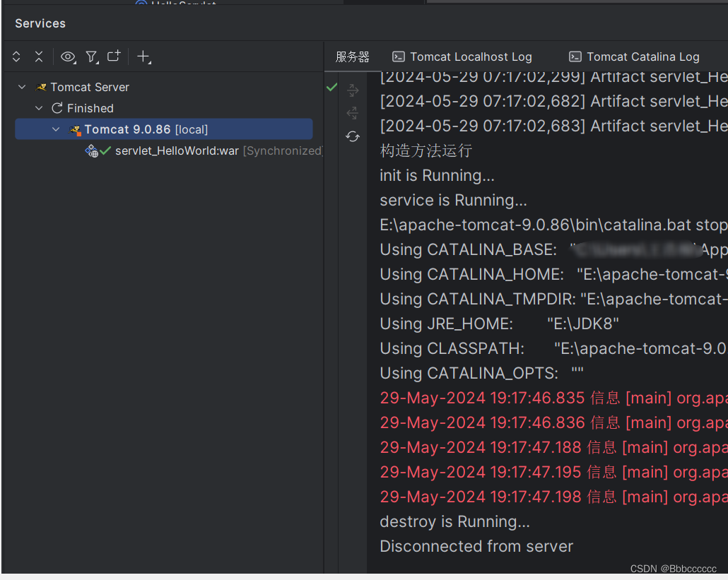728x580 pixels.
Task: Click the servlet_HelloWorld:war artifact icon
Action: [91, 150]
